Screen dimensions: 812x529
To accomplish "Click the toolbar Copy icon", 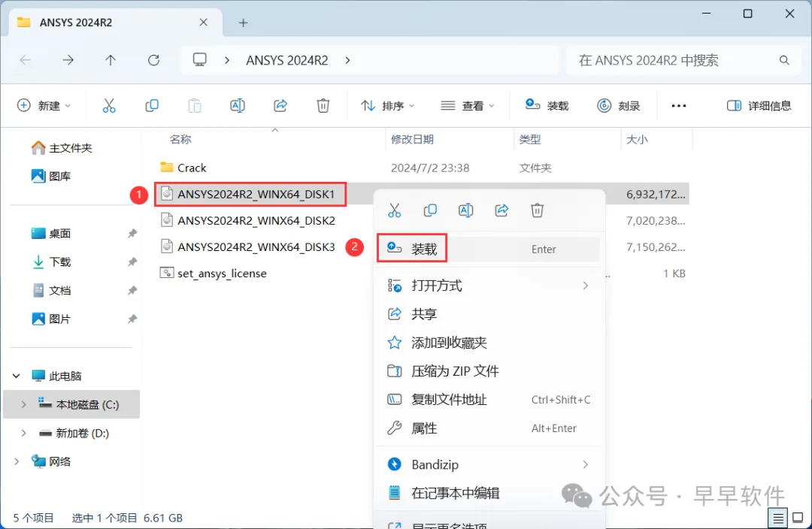I will click(152, 106).
